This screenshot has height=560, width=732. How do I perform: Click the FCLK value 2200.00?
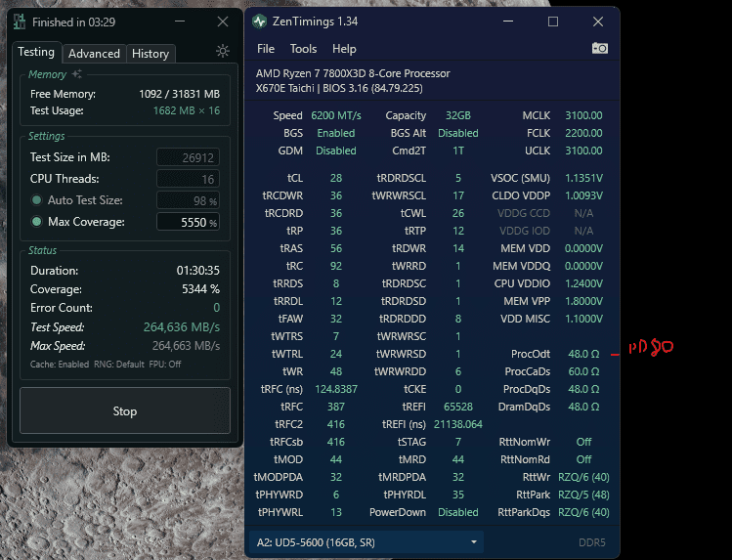583,133
